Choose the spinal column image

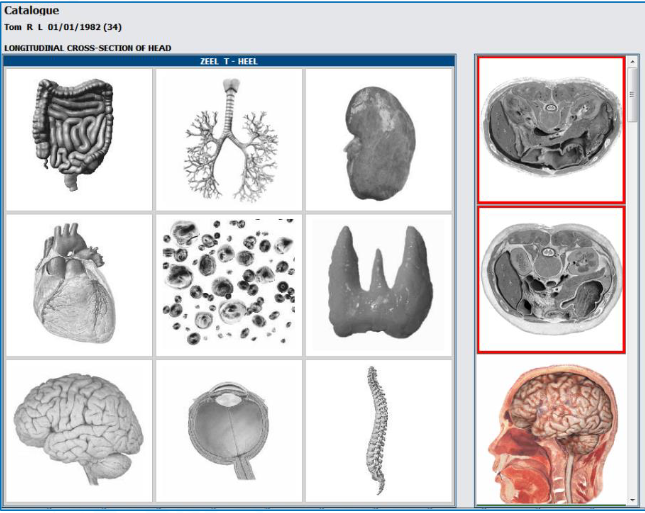click(x=379, y=431)
